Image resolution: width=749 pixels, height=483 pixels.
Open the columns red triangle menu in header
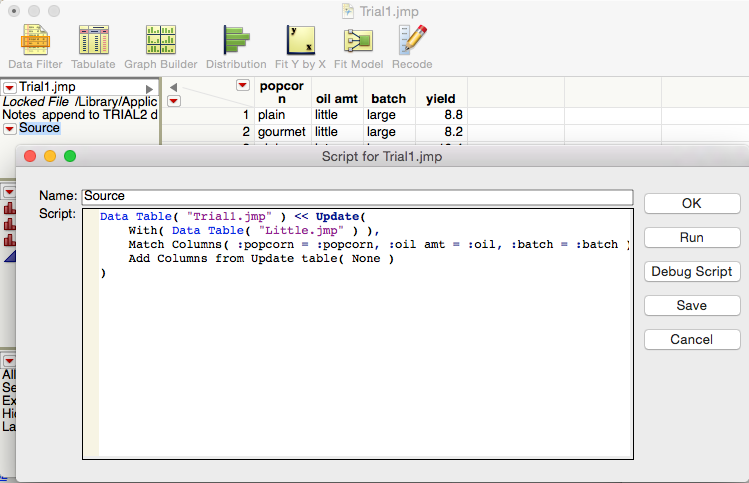click(x=243, y=86)
